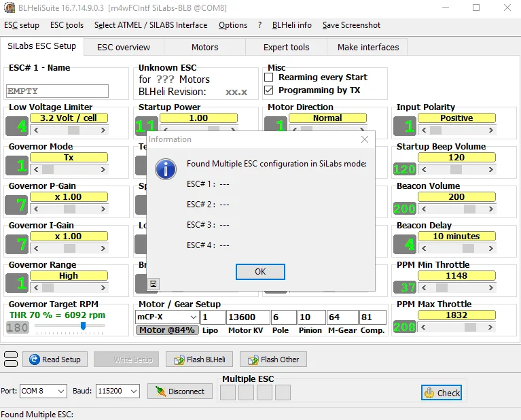Open the ESC tools menu

(67, 25)
